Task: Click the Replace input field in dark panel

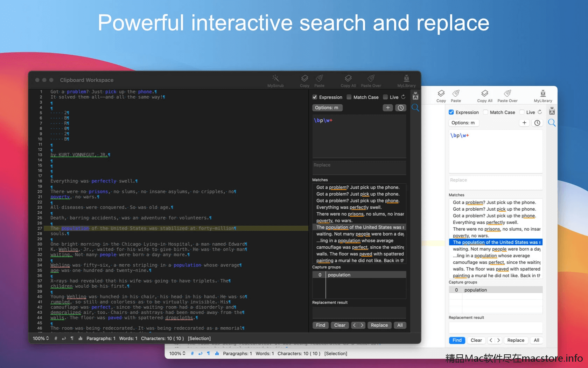Action: pyautogui.click(x=359, y=167)
